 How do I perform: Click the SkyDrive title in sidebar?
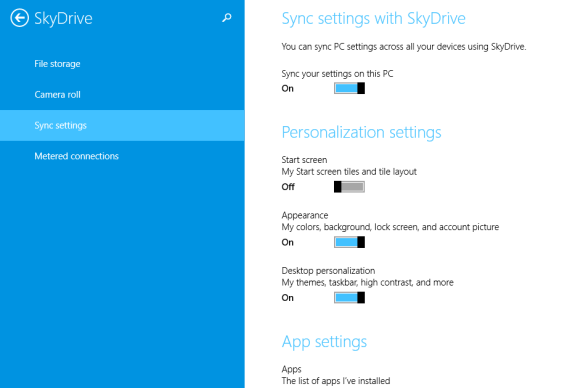[63, 18]
